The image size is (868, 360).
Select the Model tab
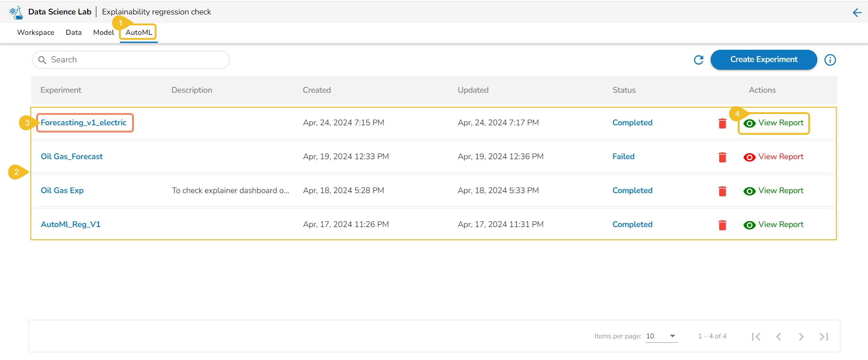104,33
